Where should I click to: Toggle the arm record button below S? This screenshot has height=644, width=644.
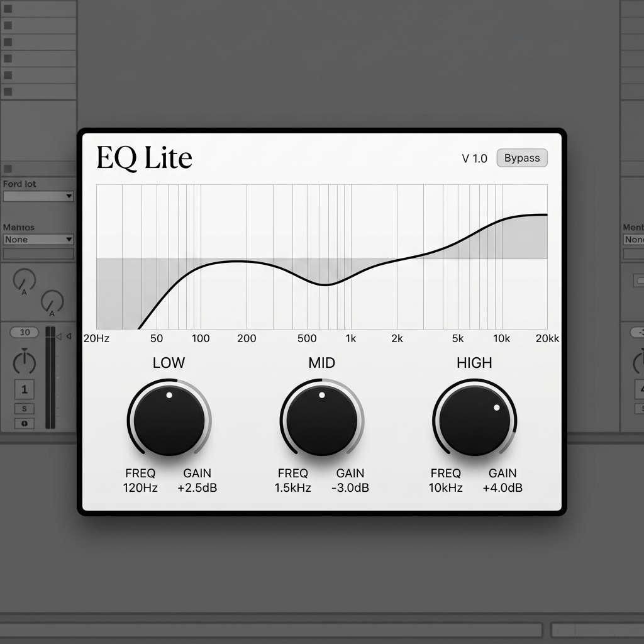coord(25,423)
